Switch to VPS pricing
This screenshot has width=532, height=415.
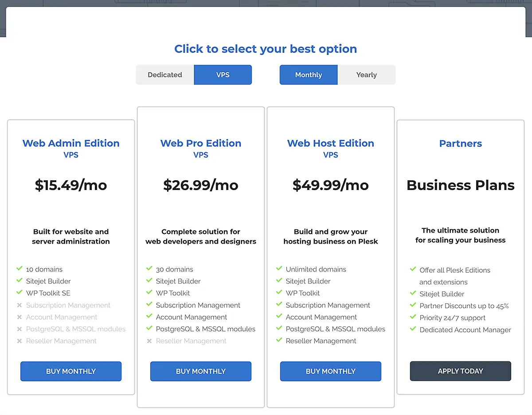click(223, 75)
